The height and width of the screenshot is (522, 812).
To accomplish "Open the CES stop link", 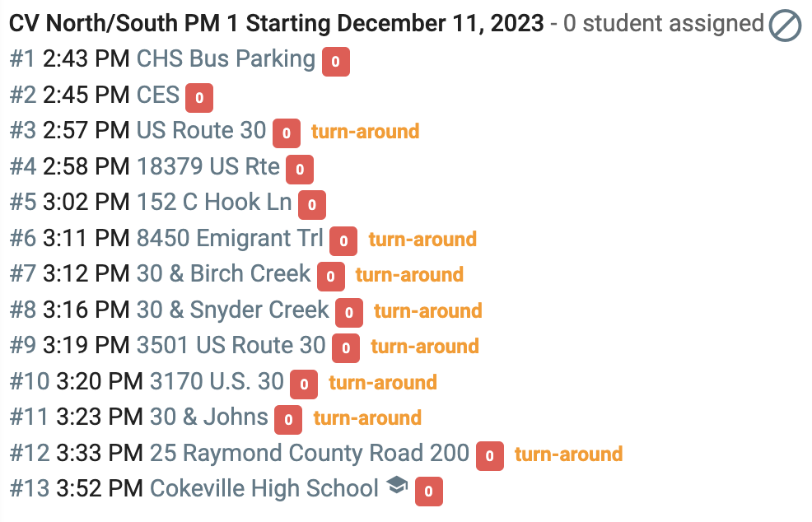I will point(158,95).
